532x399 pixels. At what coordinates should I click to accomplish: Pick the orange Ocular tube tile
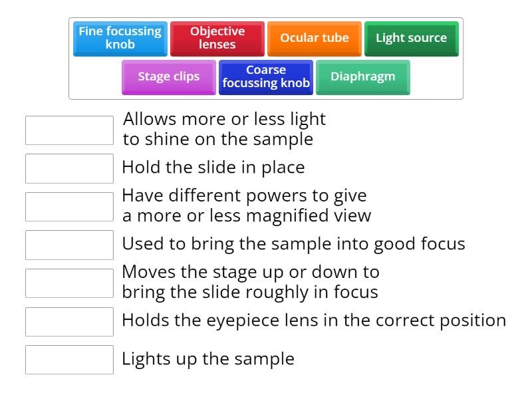314,39
